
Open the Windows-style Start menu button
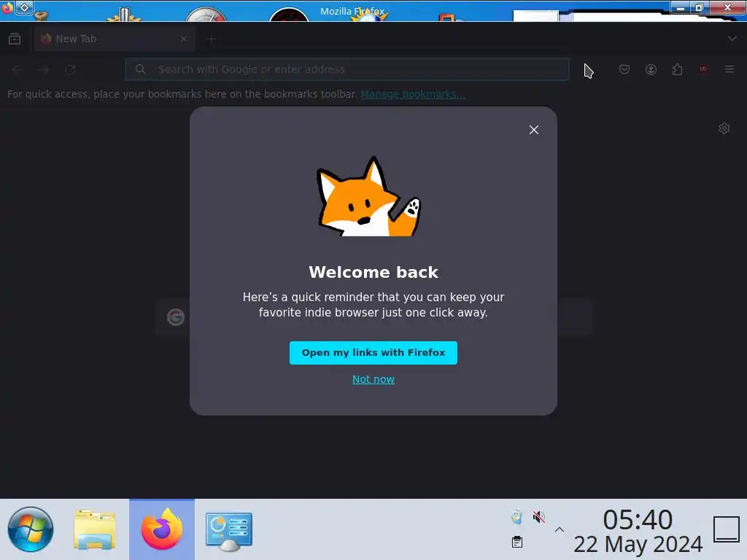[31, 529]
